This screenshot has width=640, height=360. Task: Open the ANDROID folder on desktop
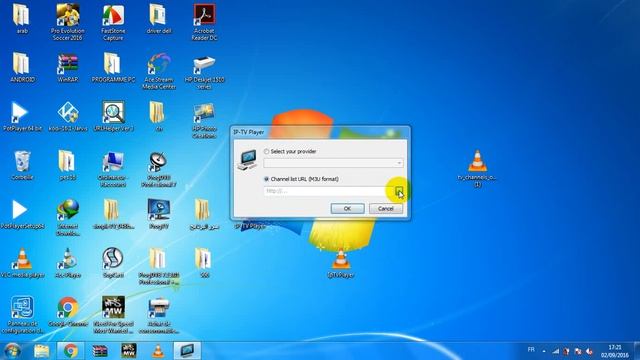22,68
